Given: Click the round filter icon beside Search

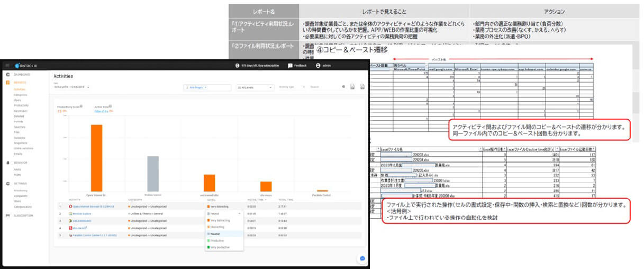Looking at the screenshot, I should [x=343, y=87].
